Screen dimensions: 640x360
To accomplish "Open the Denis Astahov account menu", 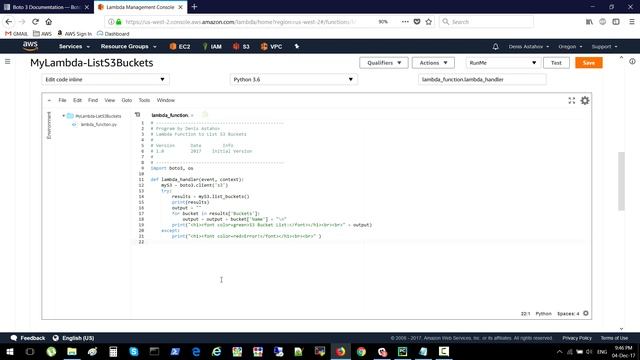I will tap(529, 47).
